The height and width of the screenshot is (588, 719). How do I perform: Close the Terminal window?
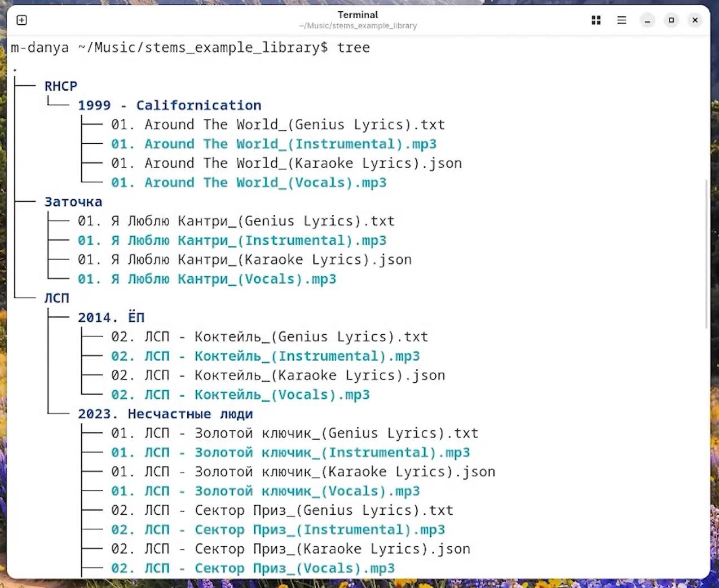(x=695, y=20)
